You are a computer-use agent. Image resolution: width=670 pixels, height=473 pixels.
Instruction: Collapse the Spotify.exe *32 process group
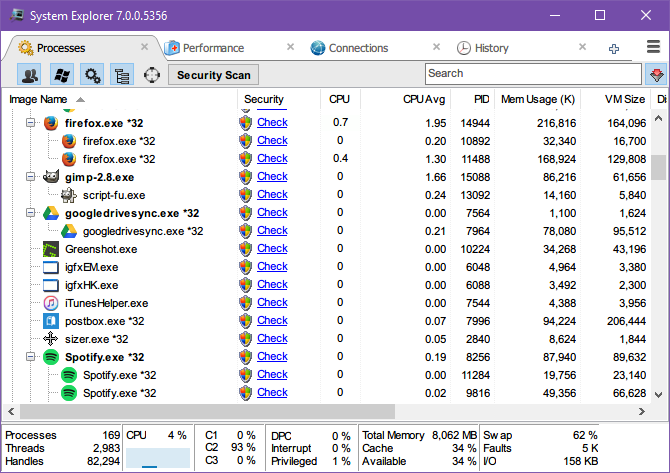[x=31, y=357]
